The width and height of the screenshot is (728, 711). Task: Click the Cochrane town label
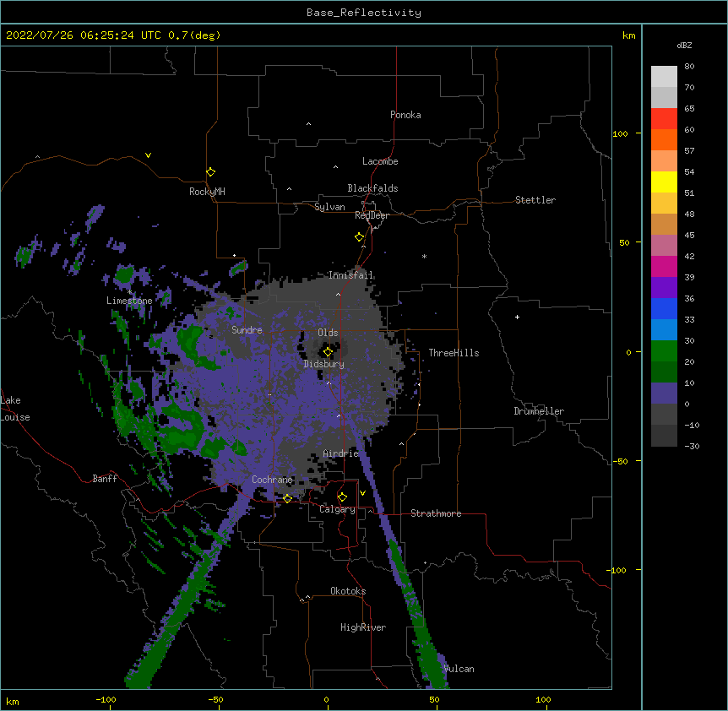pyautogui.click(x=273, y=480)
